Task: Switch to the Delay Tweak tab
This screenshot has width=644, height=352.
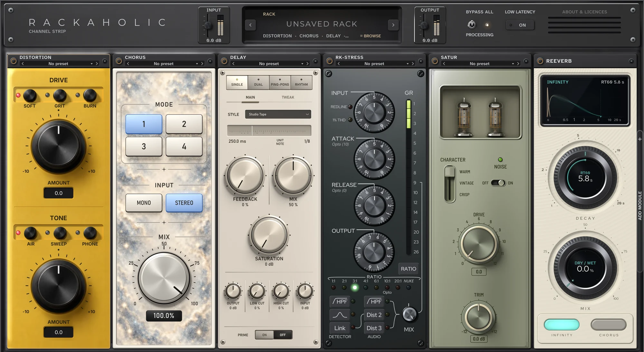Action: tap(288, 97)
